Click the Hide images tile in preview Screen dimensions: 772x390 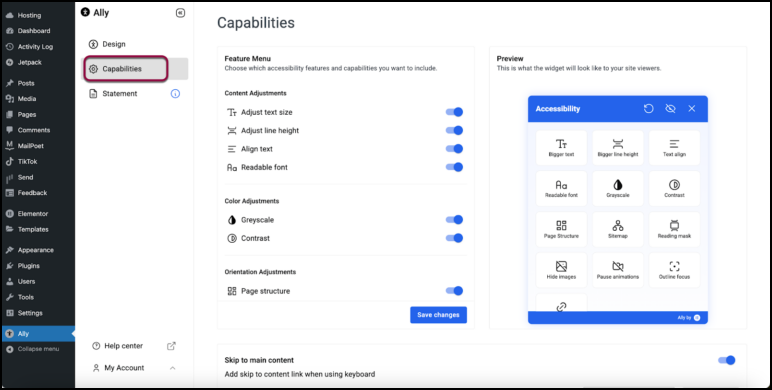point(561,270)
